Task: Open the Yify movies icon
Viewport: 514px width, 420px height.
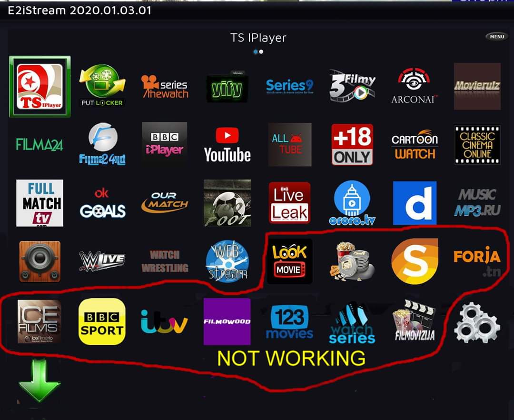Action: (x=227, y=87)
